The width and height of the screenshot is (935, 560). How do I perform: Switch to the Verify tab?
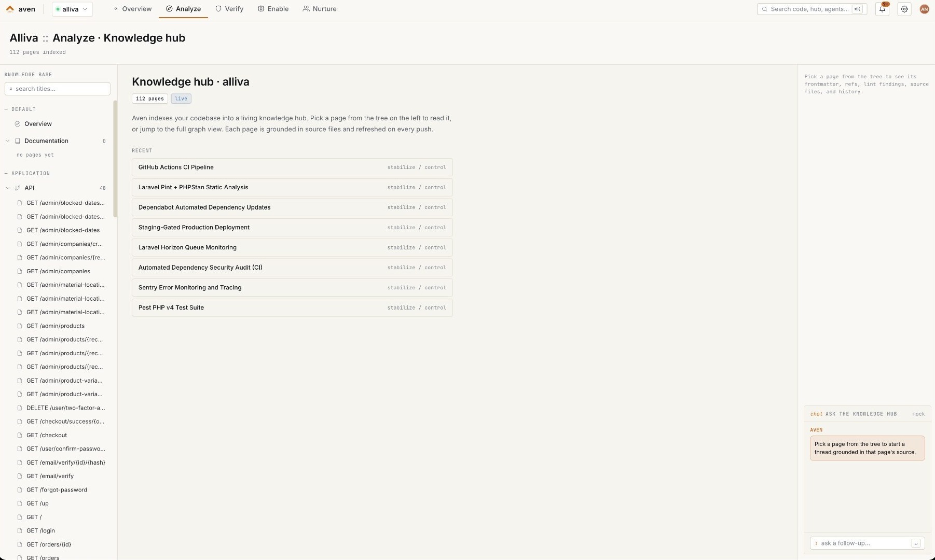point(229,9)
